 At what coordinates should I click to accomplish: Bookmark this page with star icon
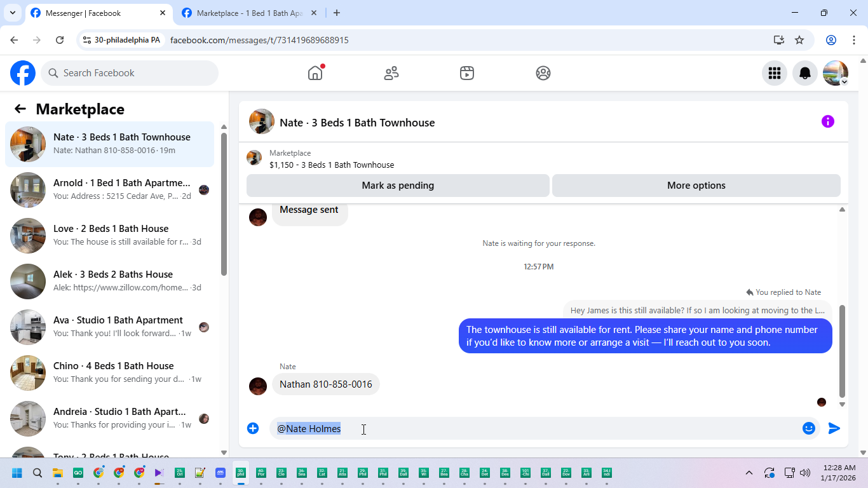(x=799, y=40)
